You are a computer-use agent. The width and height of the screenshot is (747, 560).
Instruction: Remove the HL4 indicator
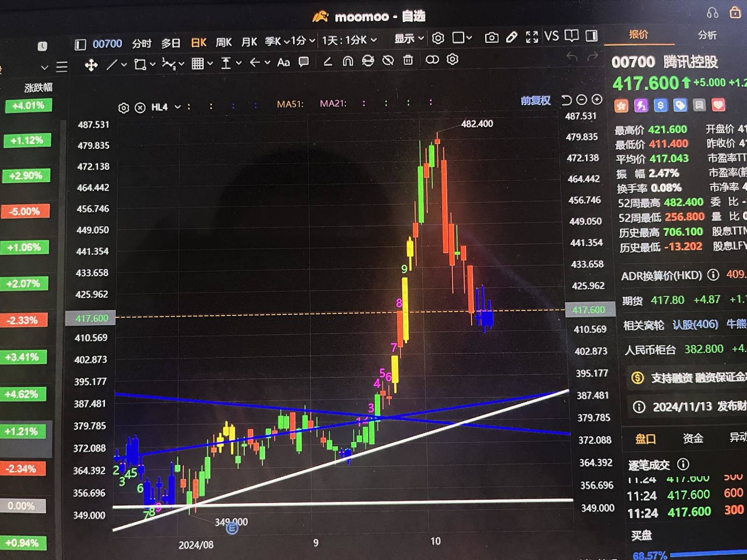tap(140, 108)
